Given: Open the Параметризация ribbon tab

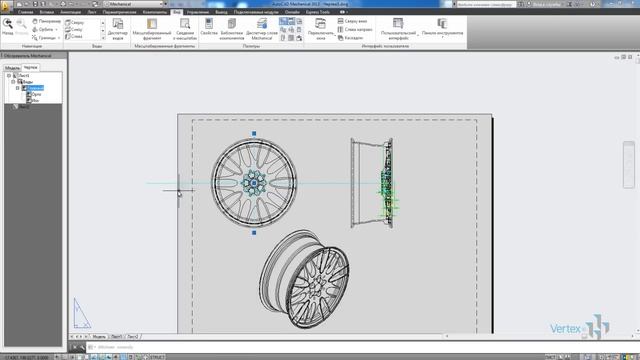Looking at the screenshot, I should pyautogui.click(x=120, y=12).
